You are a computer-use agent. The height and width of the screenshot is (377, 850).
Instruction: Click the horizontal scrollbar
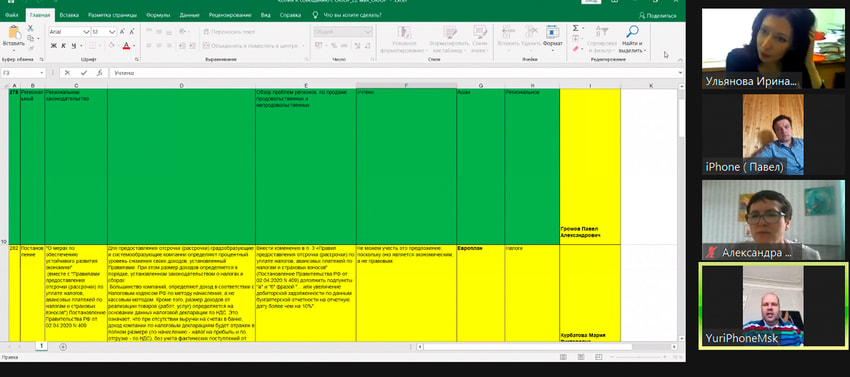(x=527, y=347)
